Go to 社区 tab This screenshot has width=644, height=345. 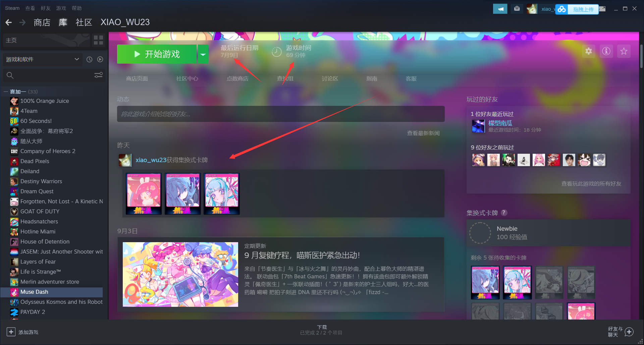pos(84,22)
